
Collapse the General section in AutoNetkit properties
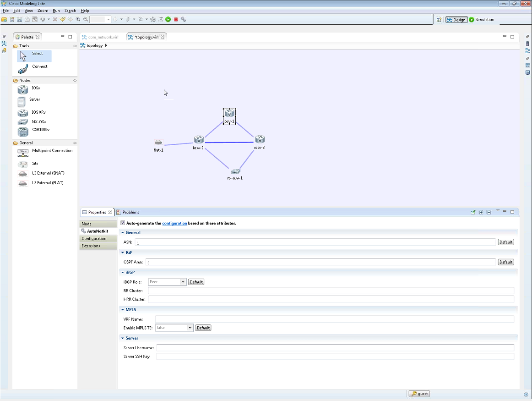tap(123, 233)
